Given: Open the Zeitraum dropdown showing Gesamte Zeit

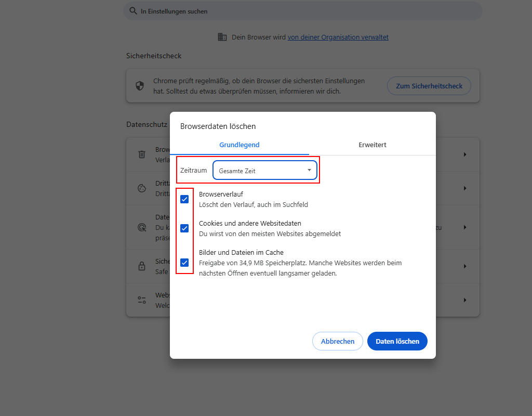Looking at the screenshot, I should 265,170.
